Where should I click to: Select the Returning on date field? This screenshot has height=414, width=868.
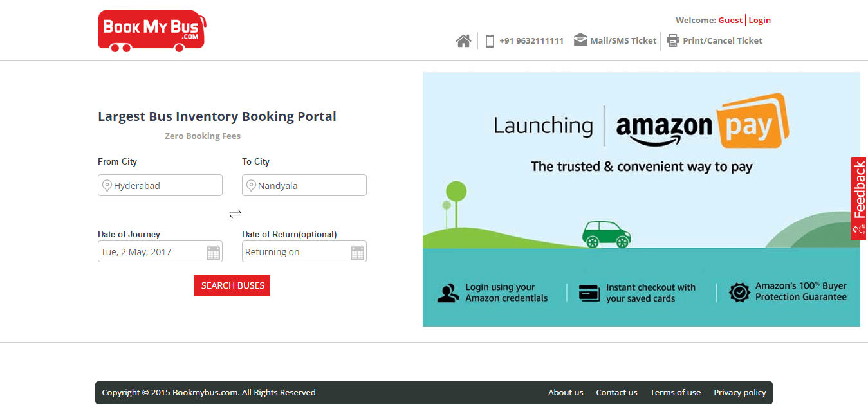(304, 251)
